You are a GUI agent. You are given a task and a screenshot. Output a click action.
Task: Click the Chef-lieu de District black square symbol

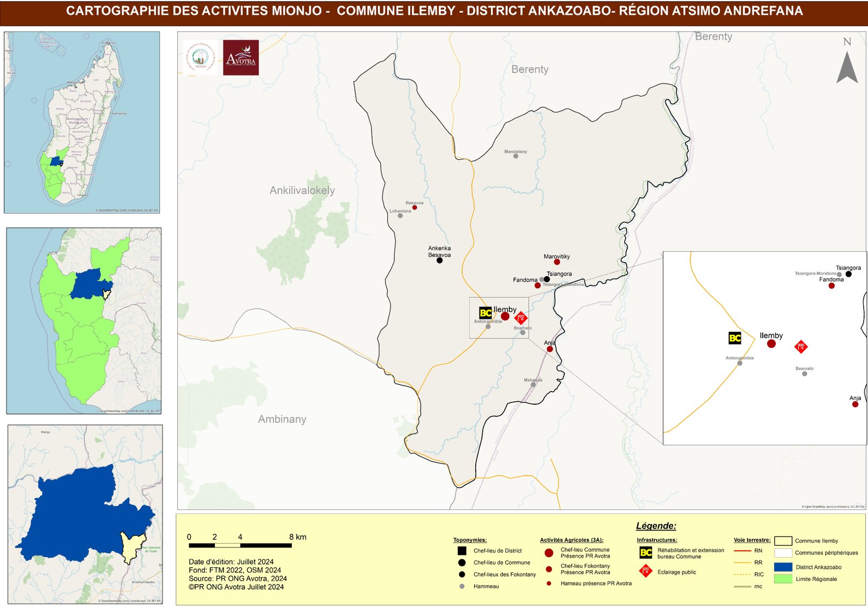462,551
